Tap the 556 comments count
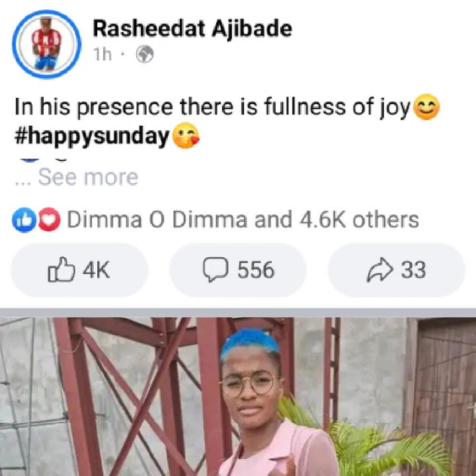476x476 pixels. (256, 270)
